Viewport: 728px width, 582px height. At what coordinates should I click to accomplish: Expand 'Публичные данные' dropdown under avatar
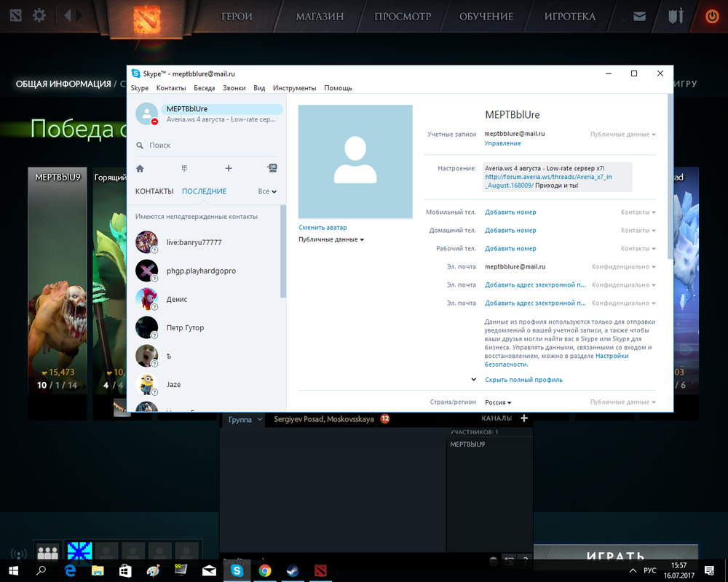click(331, 239)
